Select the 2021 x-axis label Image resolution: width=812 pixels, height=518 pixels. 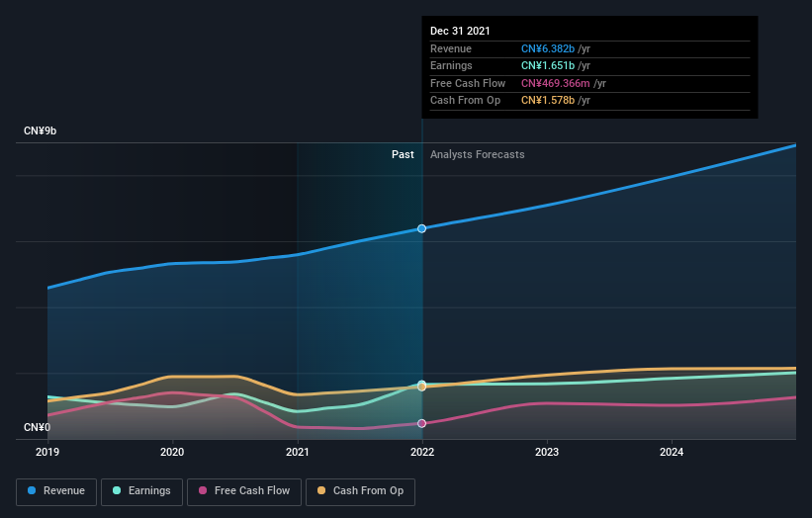[298, 453]
